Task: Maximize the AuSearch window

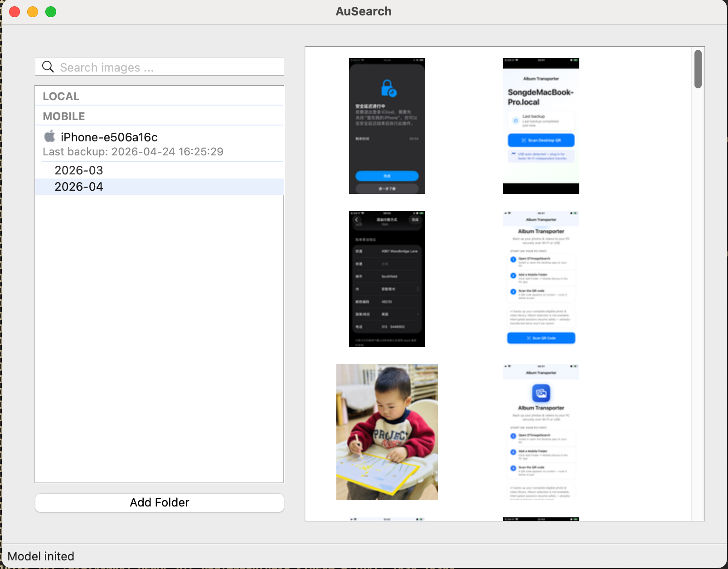Action: (51, 12)
